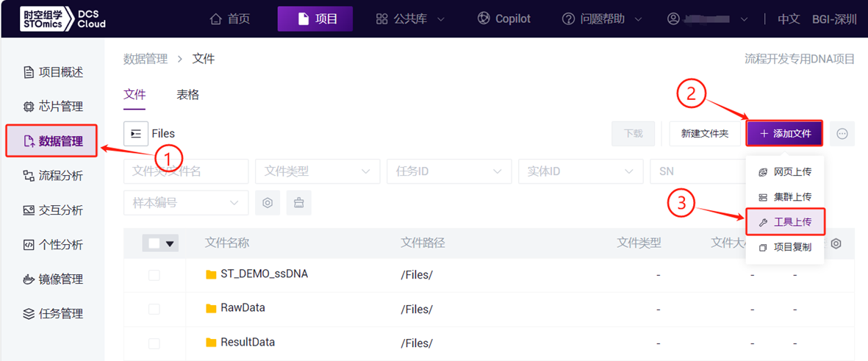Viewport: 868px width, 361px height.
Task: Click the filter settings hexagon icon
Action: pyautogui.click(x=268, y=203)
